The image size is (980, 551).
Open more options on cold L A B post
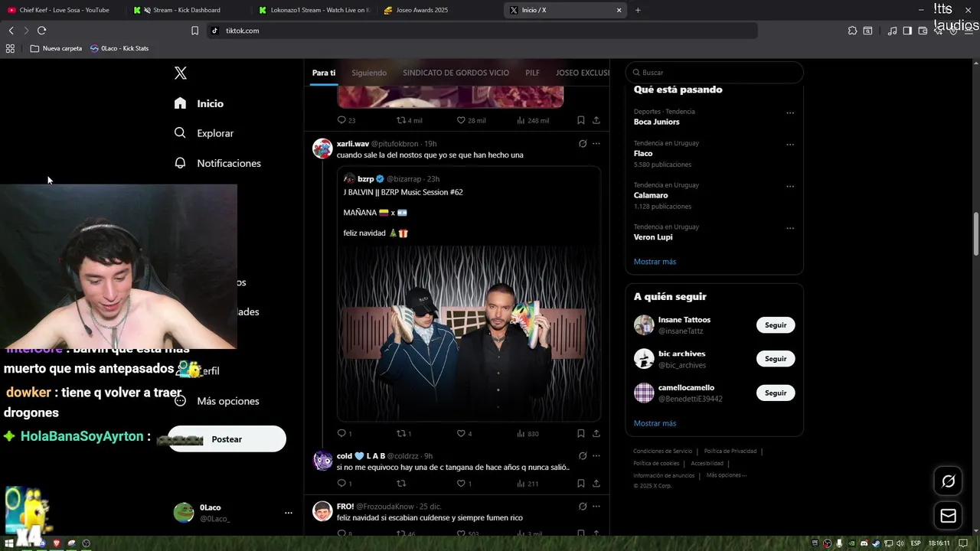[x=596, y=456]
